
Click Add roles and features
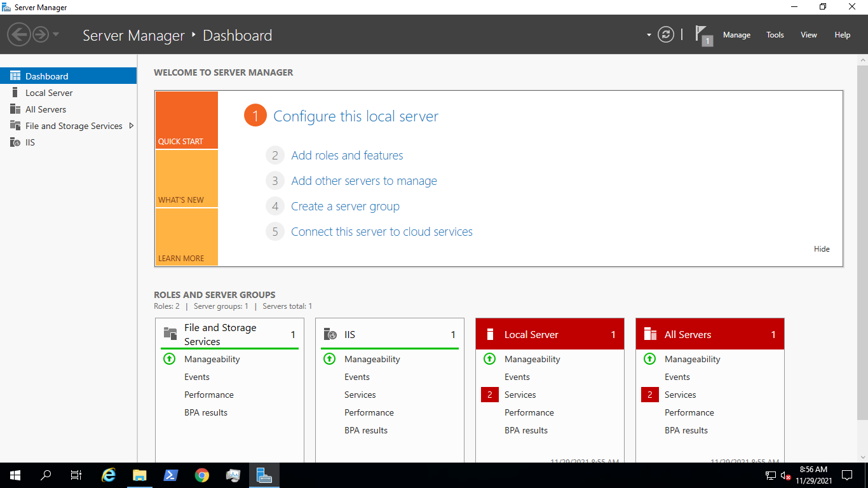347,155
